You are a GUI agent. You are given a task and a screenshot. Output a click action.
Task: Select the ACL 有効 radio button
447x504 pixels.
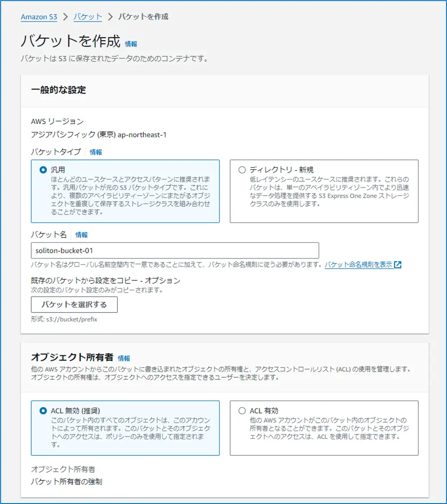point(242,411)
